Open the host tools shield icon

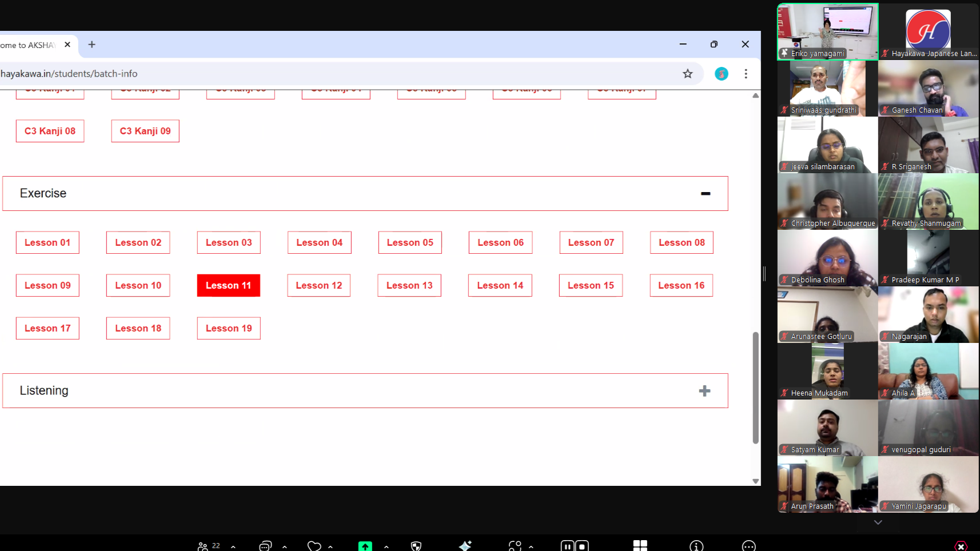(416, 546)
